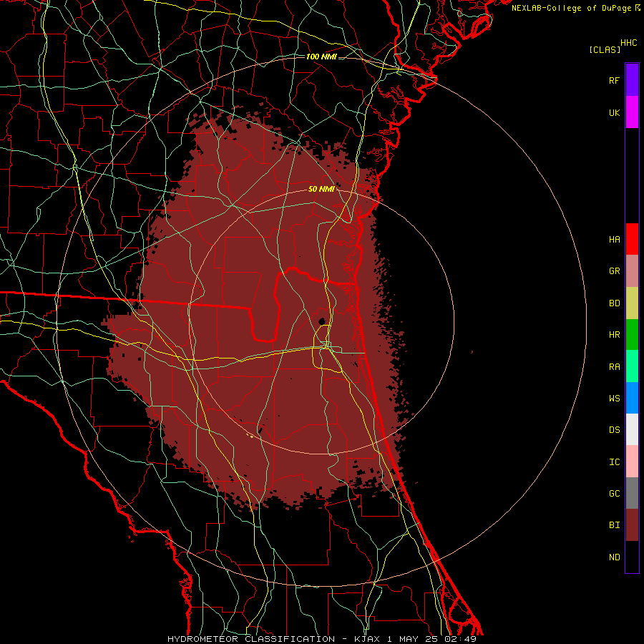
Task: Select the GC gray legend swatch
Action: pyautogui.click(x=632, y=493)
